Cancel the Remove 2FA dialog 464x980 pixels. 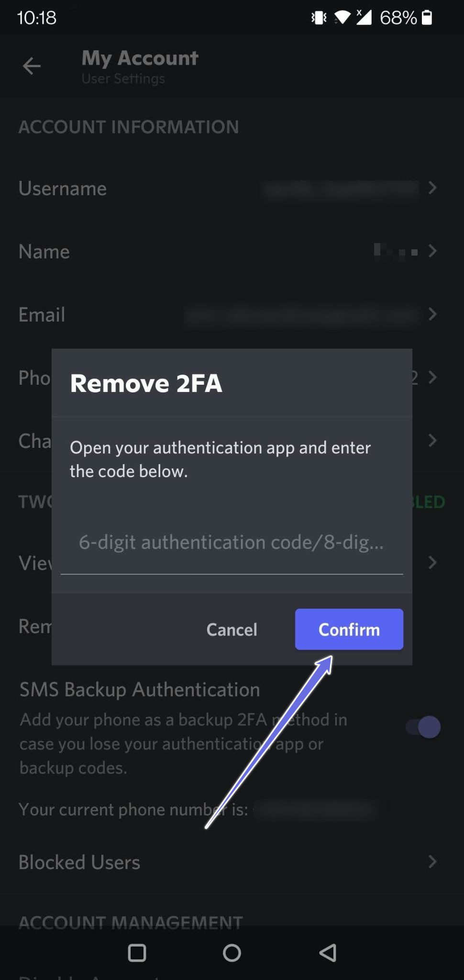pyautogui.click(x=232, y=629)
